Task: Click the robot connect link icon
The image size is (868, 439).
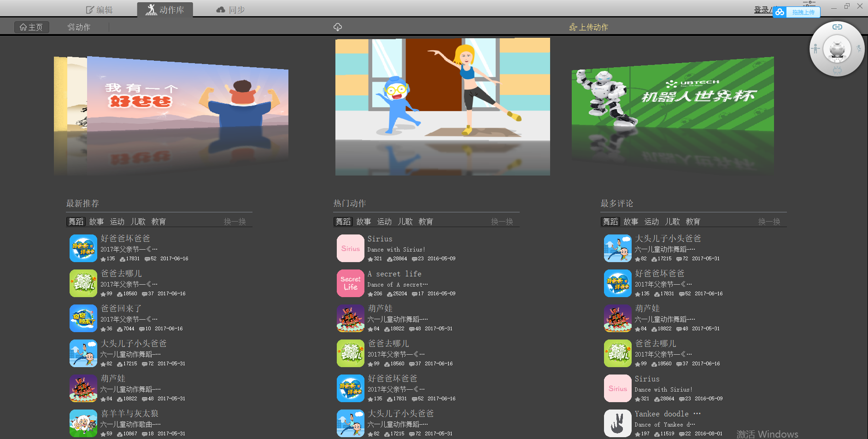Action: pyautogui.click(x=837, y=27)
